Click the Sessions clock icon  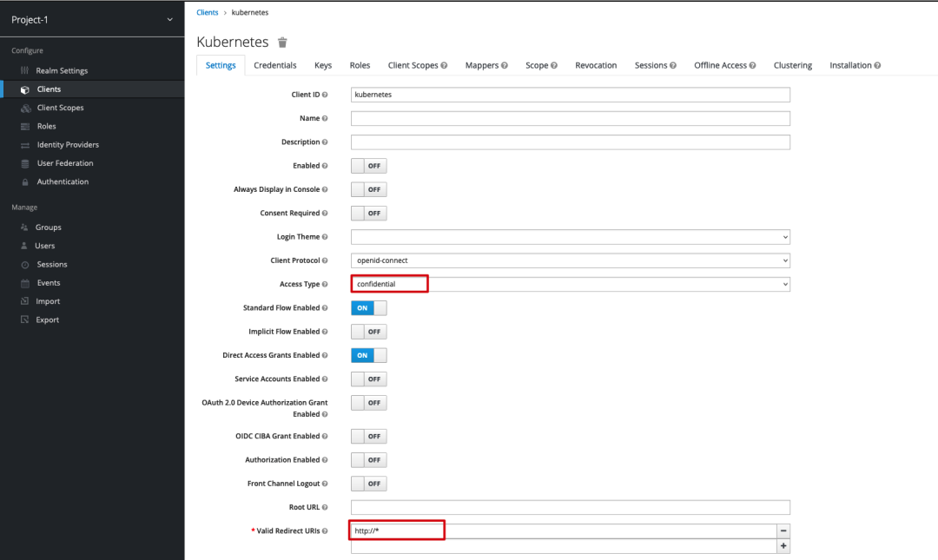pyautogui.click(x=24, y=265)
